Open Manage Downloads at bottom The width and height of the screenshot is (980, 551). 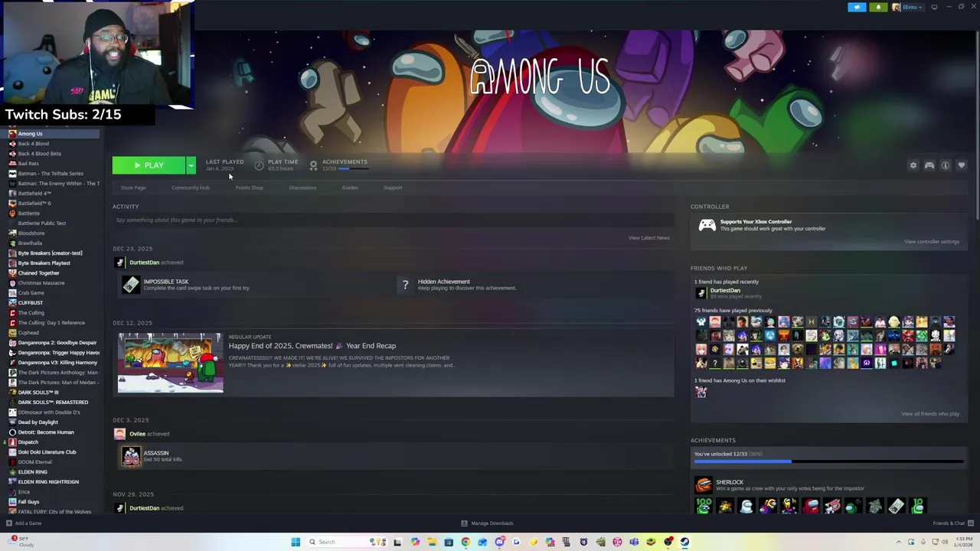[x=487, y=523]
